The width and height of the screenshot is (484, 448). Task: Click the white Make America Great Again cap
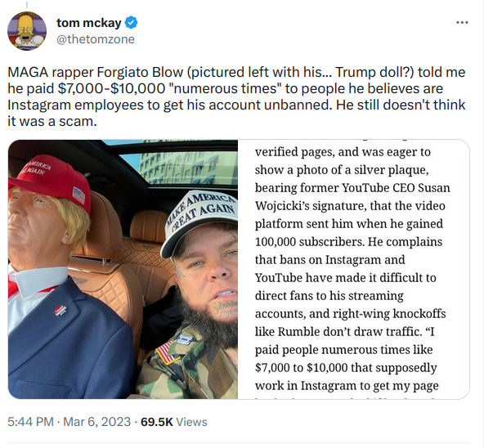tap(199, 218)
